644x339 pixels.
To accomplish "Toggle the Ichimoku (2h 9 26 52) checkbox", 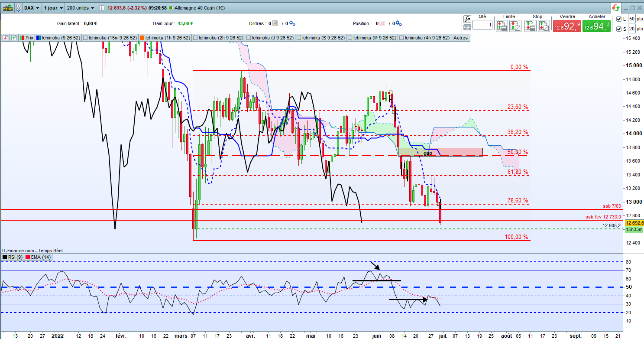I will tap(195, 38).
